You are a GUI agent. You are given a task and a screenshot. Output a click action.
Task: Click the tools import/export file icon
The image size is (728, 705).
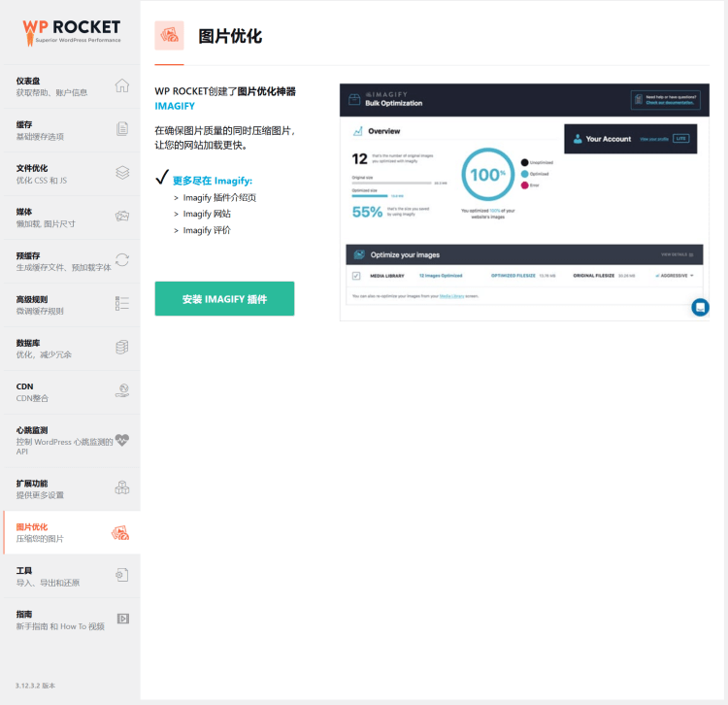pyautogui.click(x=122, y=575)
